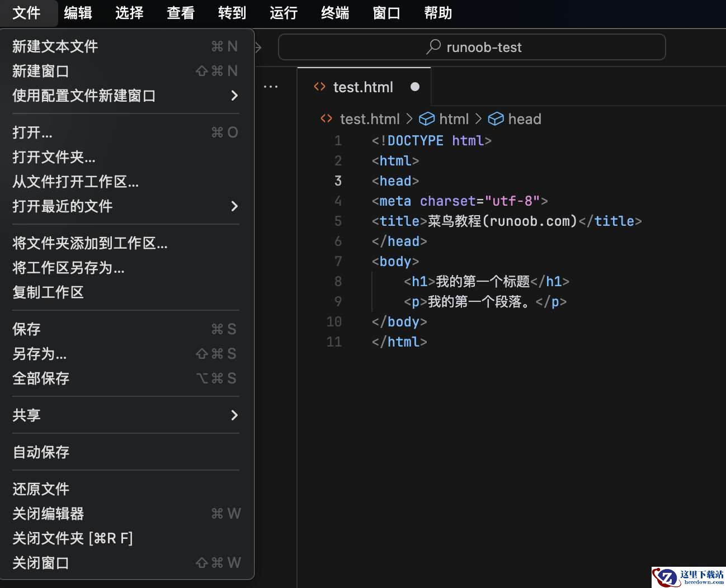
Task: Open the 编辑 menu
Action: 78,13
